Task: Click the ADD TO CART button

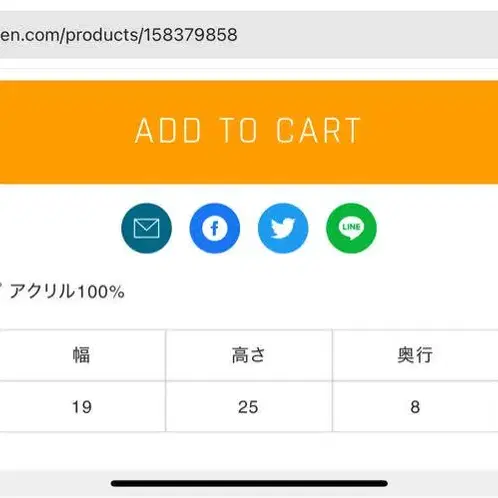Action: click(249, 132)
